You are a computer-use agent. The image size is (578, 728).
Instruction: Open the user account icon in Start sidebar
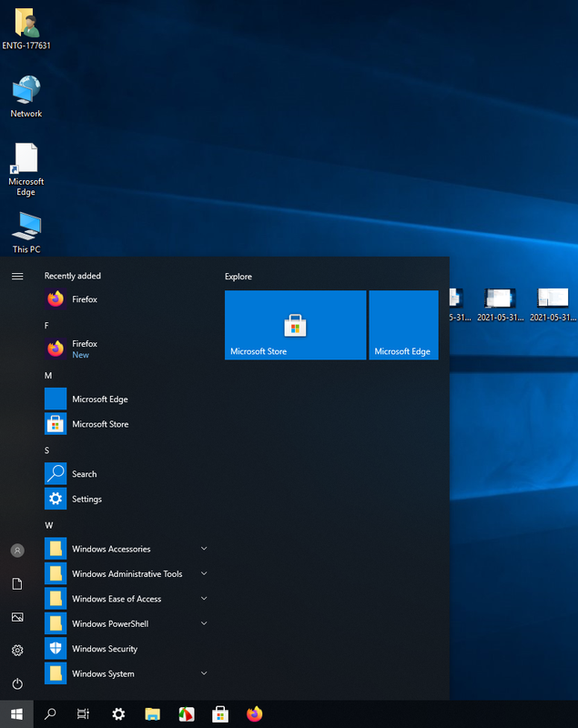17,551
